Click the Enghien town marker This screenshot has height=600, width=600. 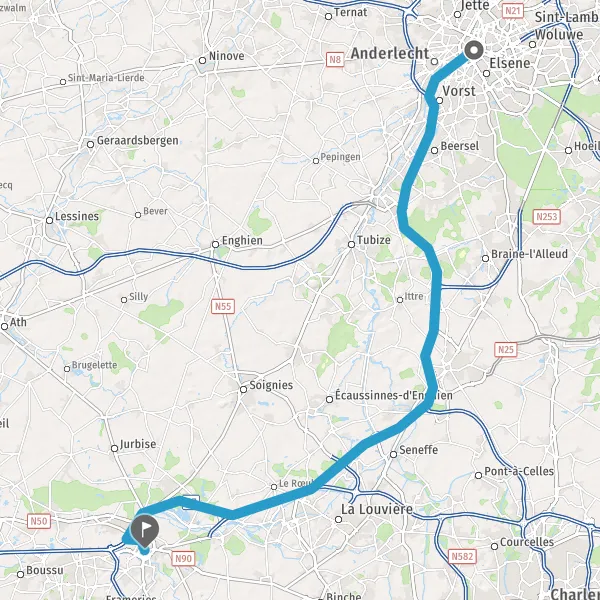215,245
